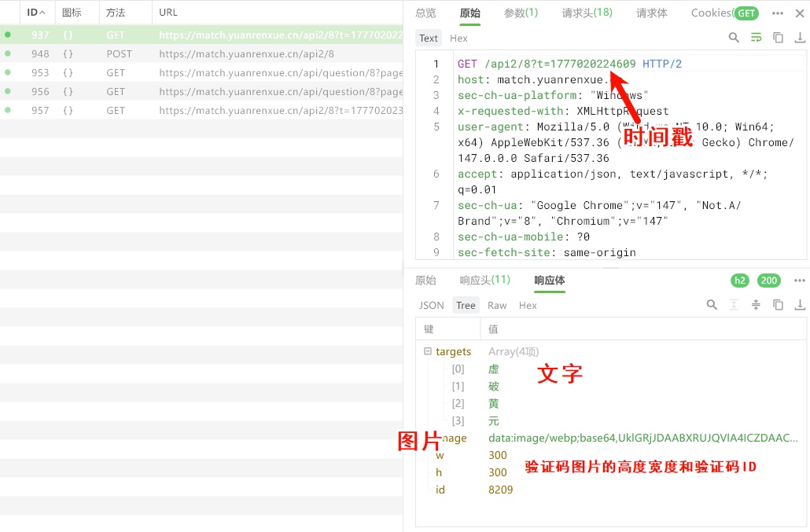
Task: Collapse all nodes in response tree
Action: pyautogui.click(x=756, y=305)
